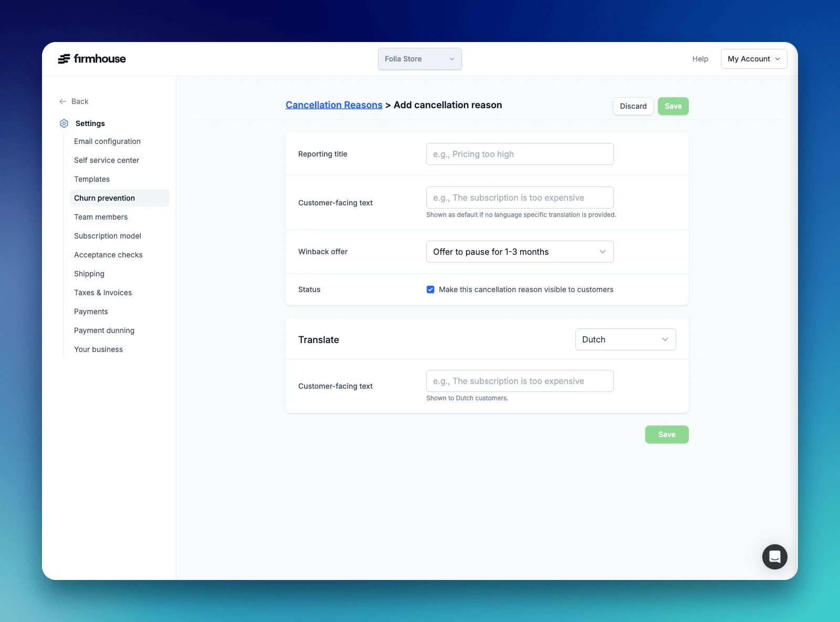Change the translation language from Dutch
Viewport: 840px width, 622px height.
[x=625, y=339]
